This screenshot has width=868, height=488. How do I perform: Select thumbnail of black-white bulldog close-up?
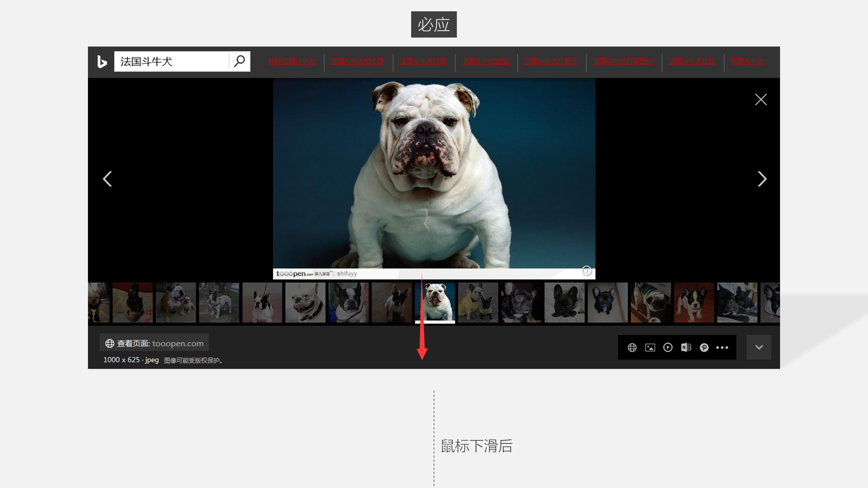[x=348, y=302]
